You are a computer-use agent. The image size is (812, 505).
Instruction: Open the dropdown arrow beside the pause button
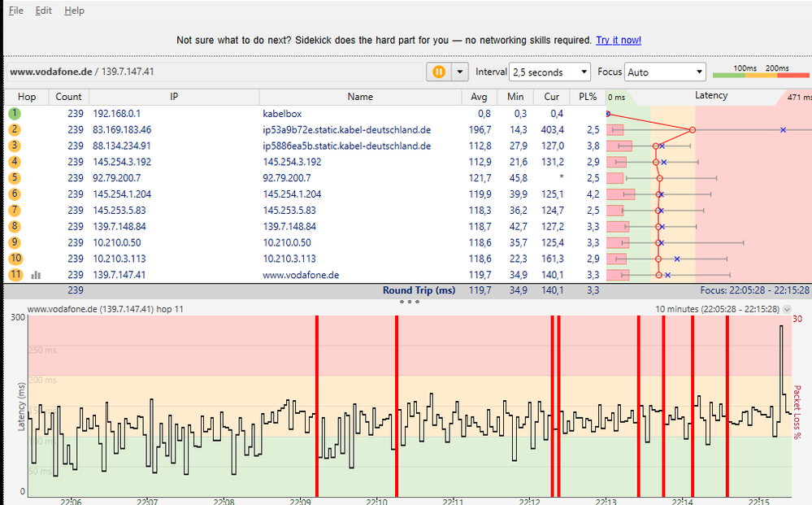[x=460, y=72]
